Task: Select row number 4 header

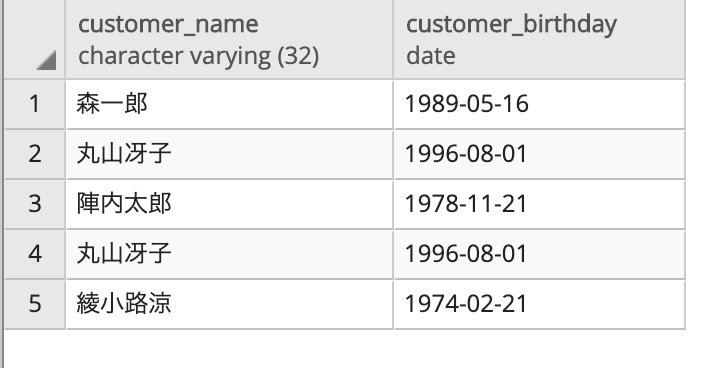Action: (35, 254)
